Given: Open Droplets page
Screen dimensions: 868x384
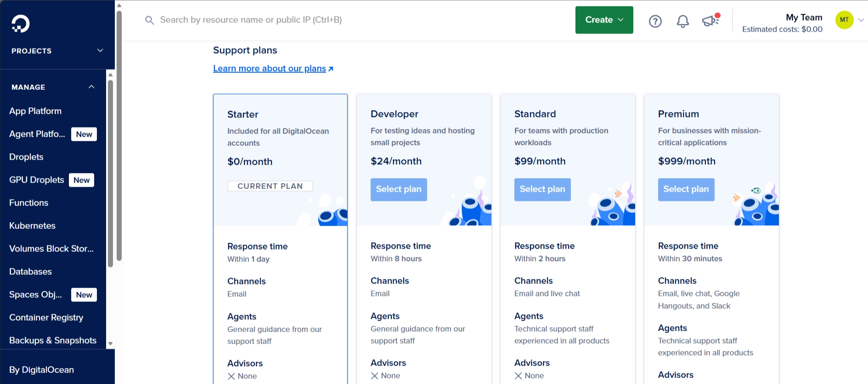Looking at the screenshot, I should point(26,157).
